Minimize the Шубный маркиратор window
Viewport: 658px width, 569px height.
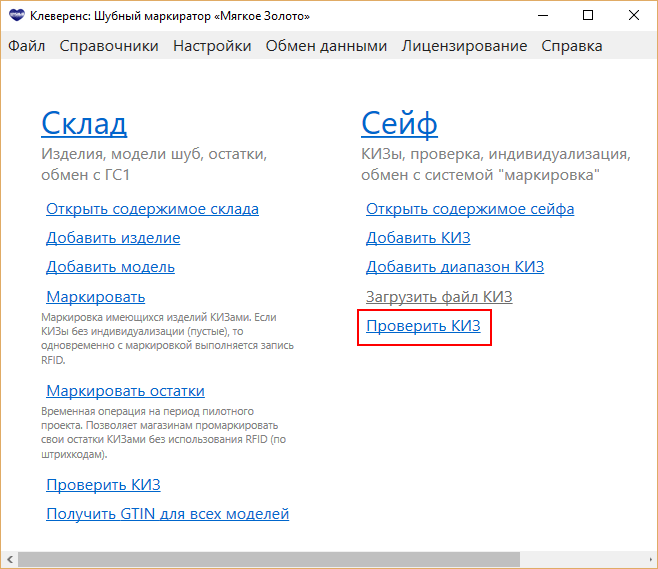543,16
